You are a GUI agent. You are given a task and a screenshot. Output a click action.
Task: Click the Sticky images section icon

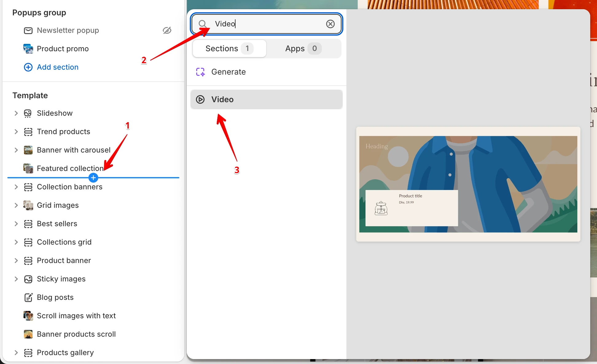(28, 279)
